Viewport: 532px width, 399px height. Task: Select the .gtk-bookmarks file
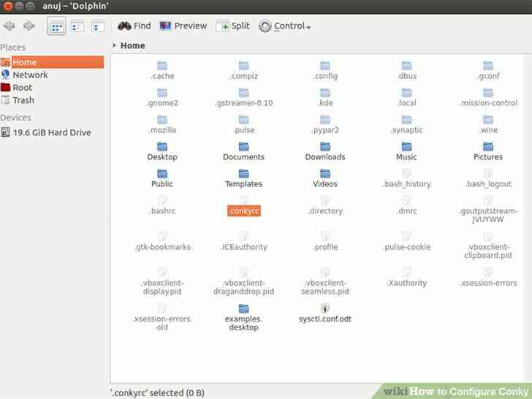(x=162, y=242)
